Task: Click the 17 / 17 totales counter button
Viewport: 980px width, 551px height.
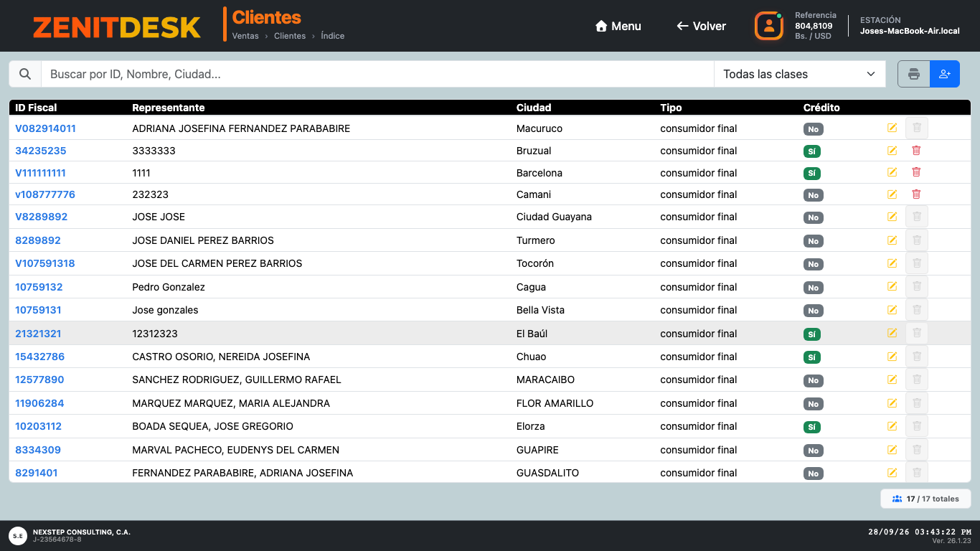Action: point(925,499)
